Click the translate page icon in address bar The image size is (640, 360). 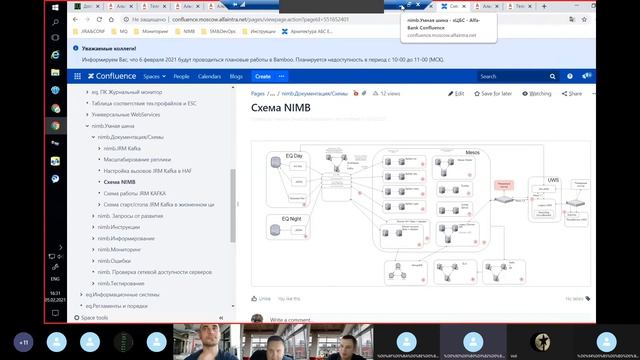[572, 19]
